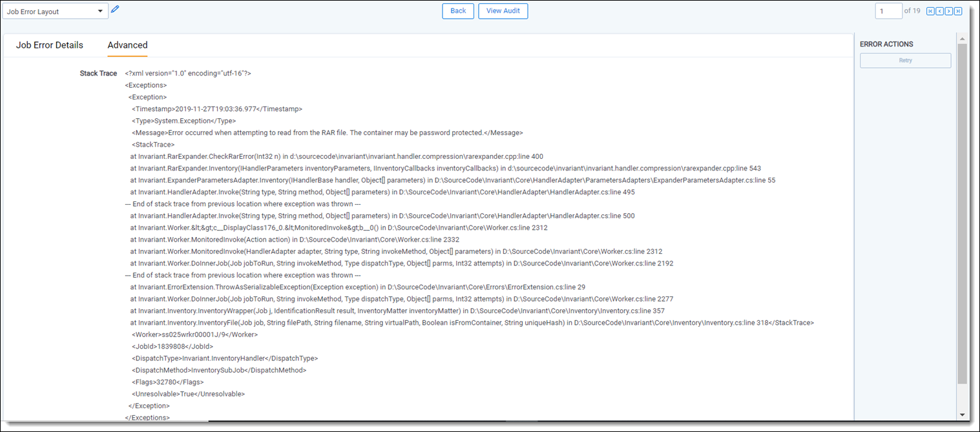The height and width of the screenshot is (432, 980).
Task: Jump to the first error record
Action: [930, 11]
